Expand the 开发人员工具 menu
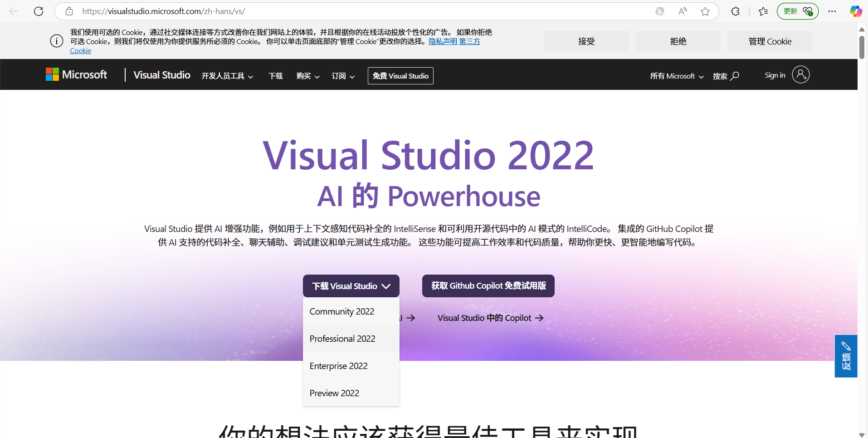This screenshot has width=868, height=438. coord(227,76)
